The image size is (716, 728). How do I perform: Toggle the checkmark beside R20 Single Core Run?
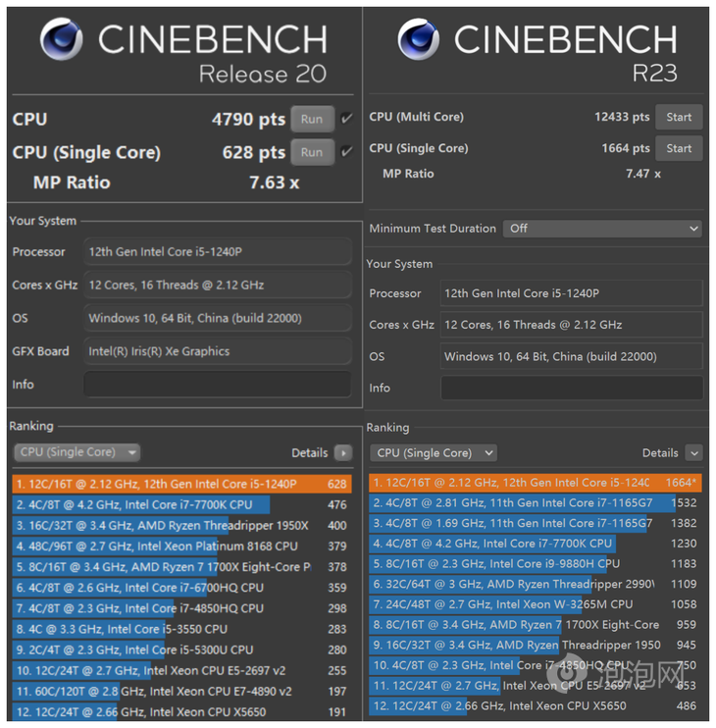[346, 152]
